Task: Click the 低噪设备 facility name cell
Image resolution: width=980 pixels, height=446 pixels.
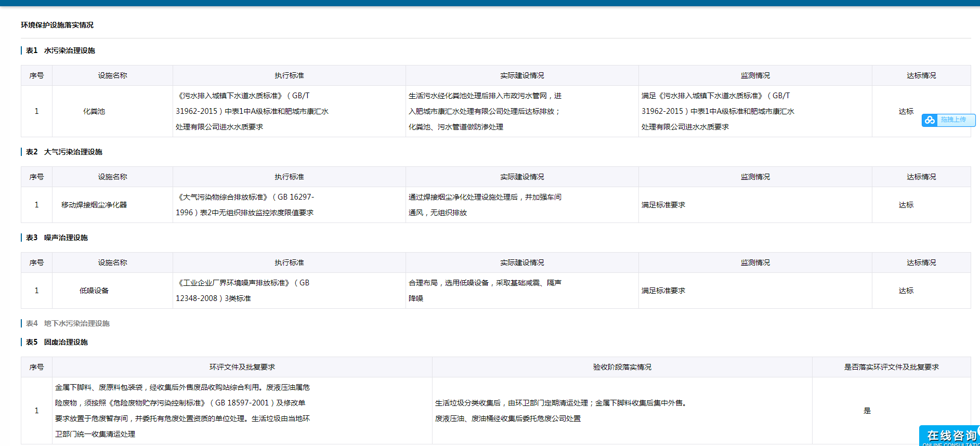Action: coord(94,291)
